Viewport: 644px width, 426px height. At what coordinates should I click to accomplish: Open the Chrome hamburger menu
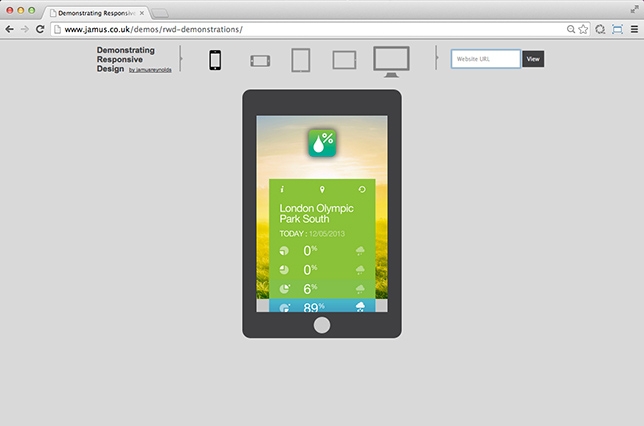click(x=634, y=29)
